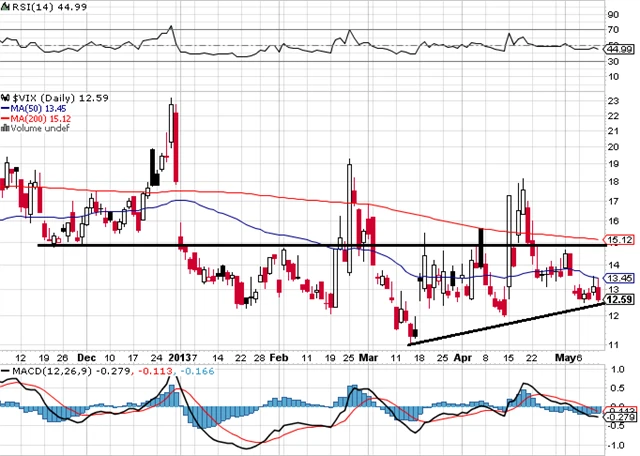Click the $VIX candlestick symbol icon

tap(5, 97)
